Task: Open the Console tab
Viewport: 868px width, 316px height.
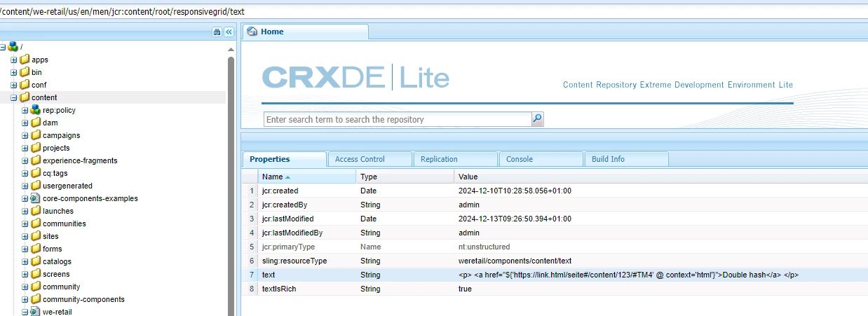Action: pos(541,159)
